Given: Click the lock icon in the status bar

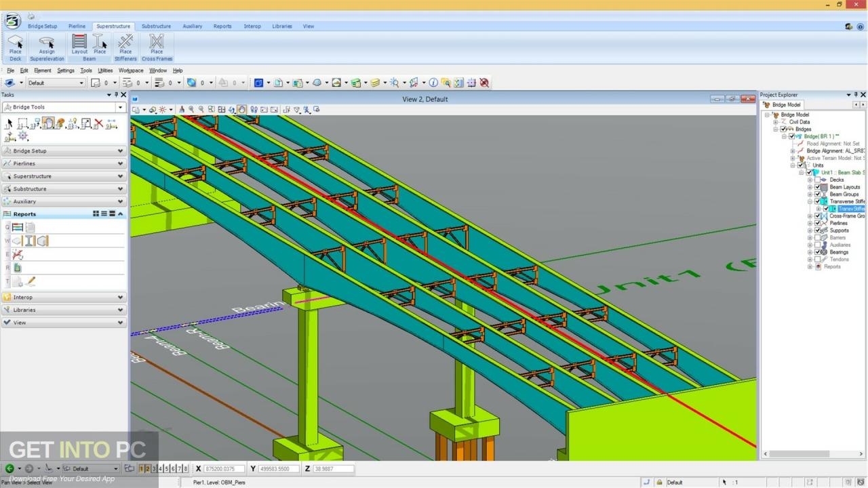Looking at the screenshot, I should [x=658, y=482].
